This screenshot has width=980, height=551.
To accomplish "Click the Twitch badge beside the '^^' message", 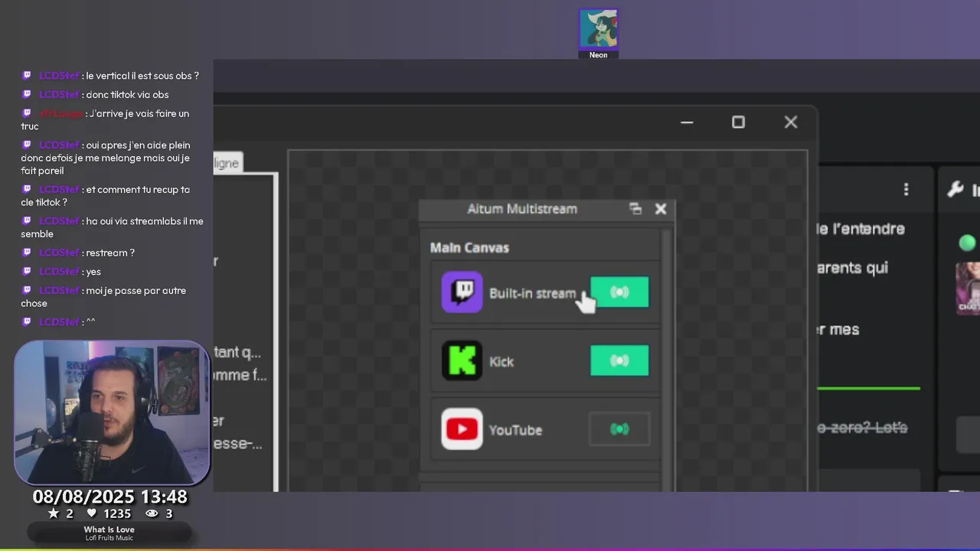I will (27, 322).
